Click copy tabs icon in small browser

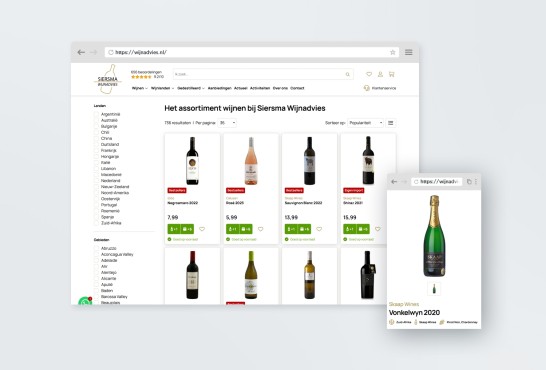[x=469, y=182]
